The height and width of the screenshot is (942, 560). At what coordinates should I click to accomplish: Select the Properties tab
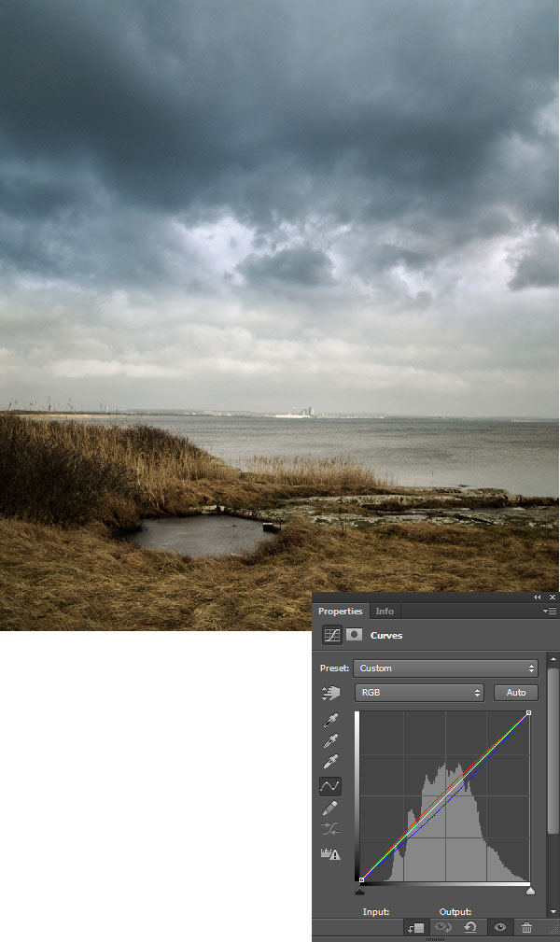(340, 611)
